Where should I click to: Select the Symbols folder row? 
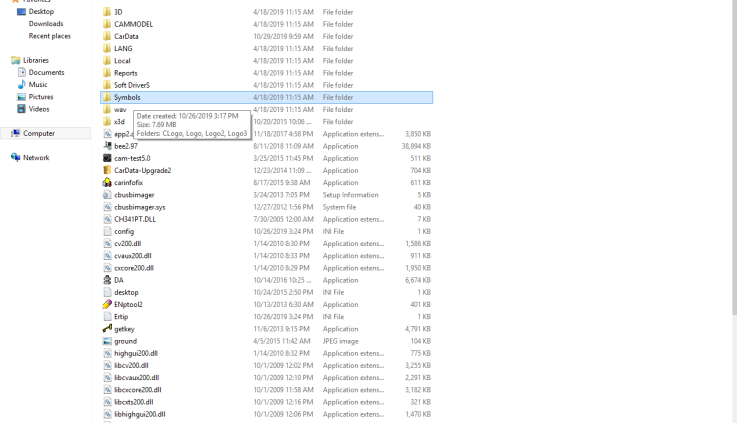(x=127, y=98)
